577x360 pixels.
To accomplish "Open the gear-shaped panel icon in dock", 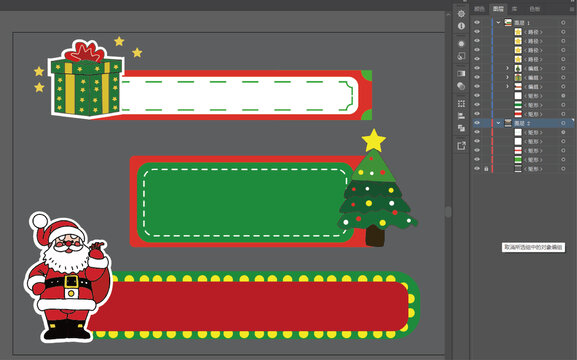I will point(461,14).
